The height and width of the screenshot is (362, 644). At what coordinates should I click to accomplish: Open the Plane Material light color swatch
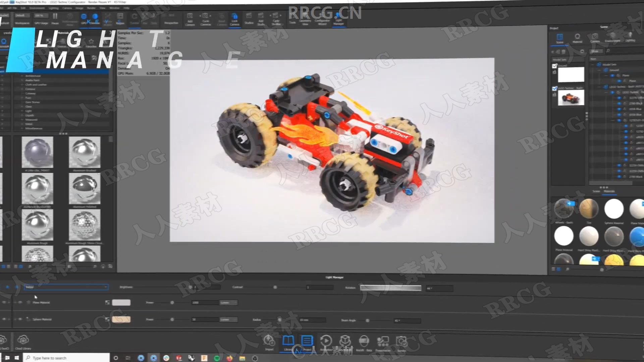point(121,303)
